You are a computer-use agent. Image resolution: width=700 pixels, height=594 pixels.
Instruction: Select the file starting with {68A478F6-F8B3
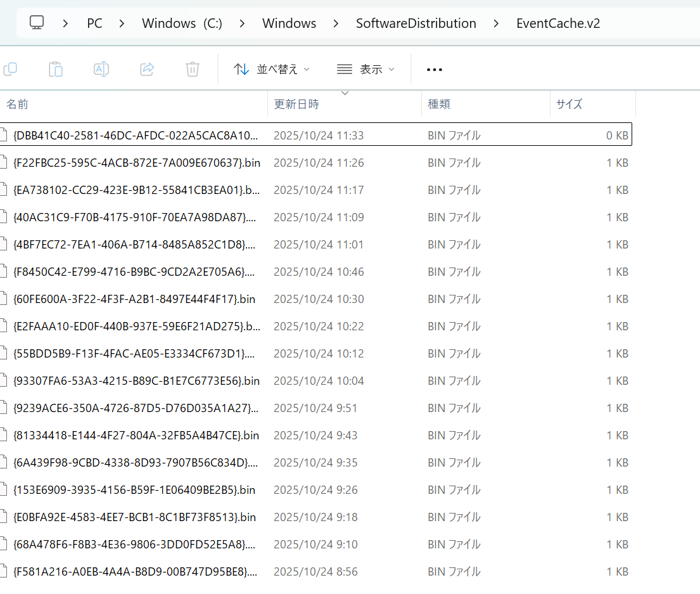click(316, 544)
